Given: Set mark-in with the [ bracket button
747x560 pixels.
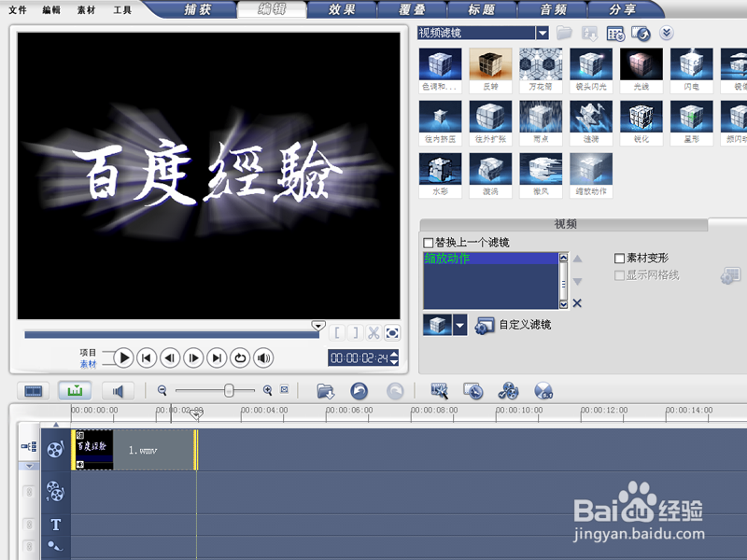Looking at the screenshot, I should point(337,332).
